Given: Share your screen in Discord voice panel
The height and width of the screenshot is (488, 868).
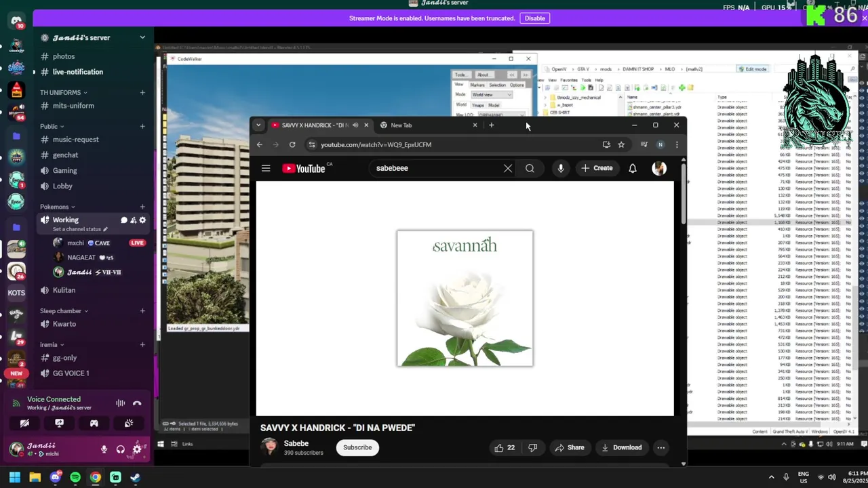Looking at the screenshot, I should (x=59, y=423).
